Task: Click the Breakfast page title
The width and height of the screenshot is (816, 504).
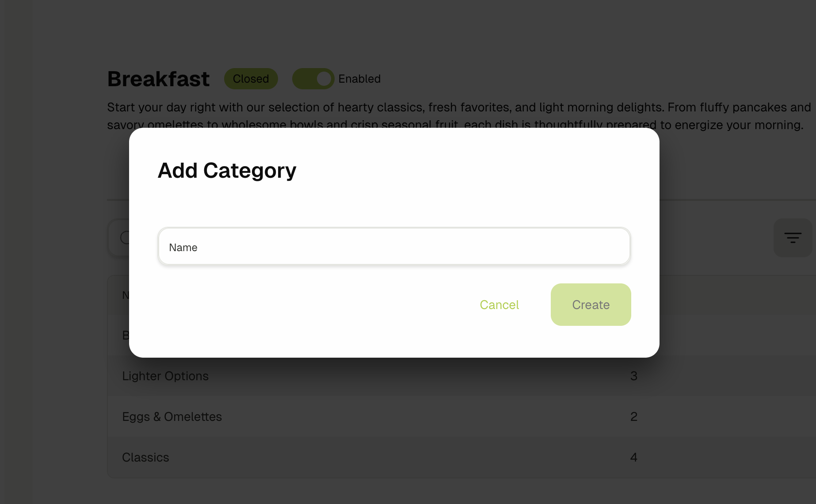Action: tap(158, 79)
